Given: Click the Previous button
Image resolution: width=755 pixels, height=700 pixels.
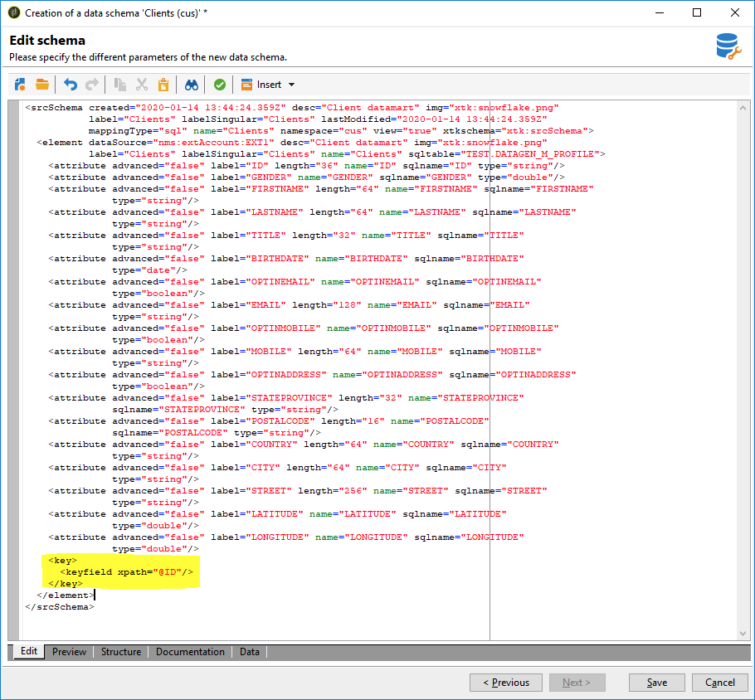Looking at the screenshot, I should point(506,683).
